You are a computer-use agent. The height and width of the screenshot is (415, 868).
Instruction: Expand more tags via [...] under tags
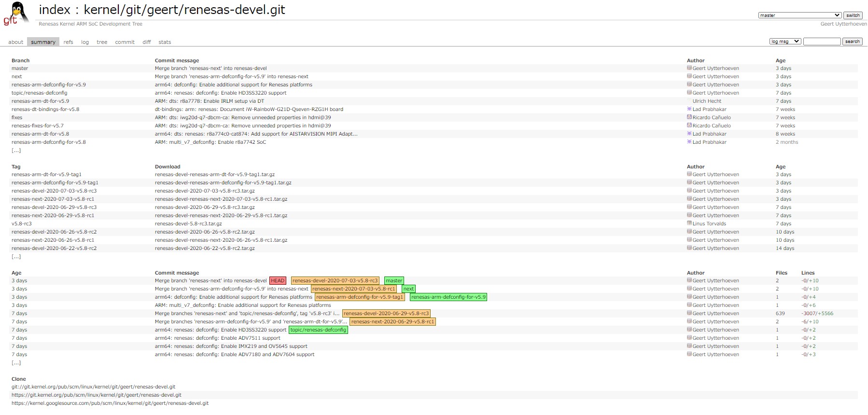pyautogui.click(x=16, y=257)
